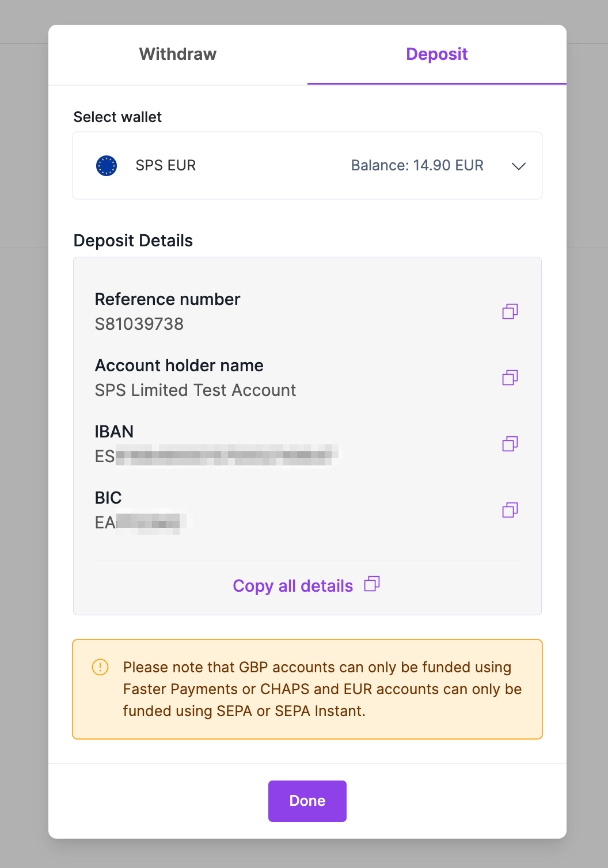Copy the BIC code
The width and height of the screenshot is (608, 868).
pos(510,510)
